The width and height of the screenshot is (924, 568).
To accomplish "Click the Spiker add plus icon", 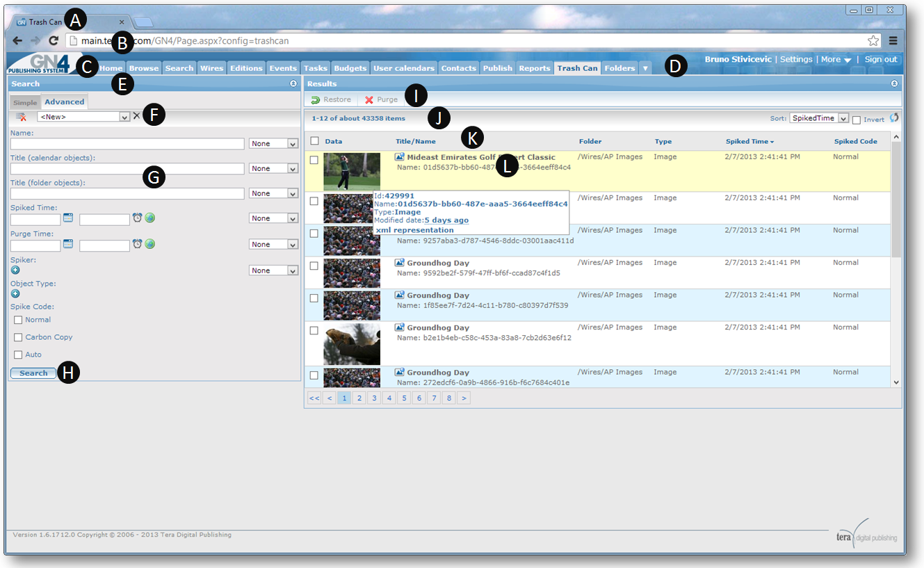I will 15,270.
